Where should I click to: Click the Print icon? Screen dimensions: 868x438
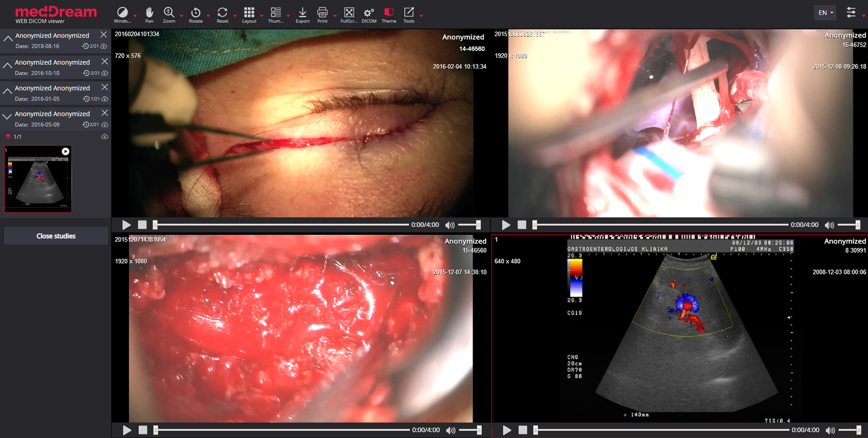point(323,13)
